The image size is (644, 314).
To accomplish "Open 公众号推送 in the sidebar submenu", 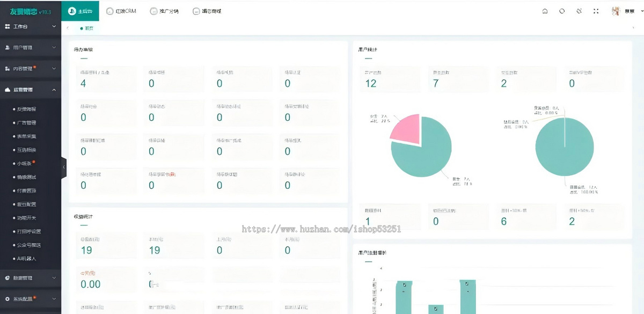I will tap(29, 245).
